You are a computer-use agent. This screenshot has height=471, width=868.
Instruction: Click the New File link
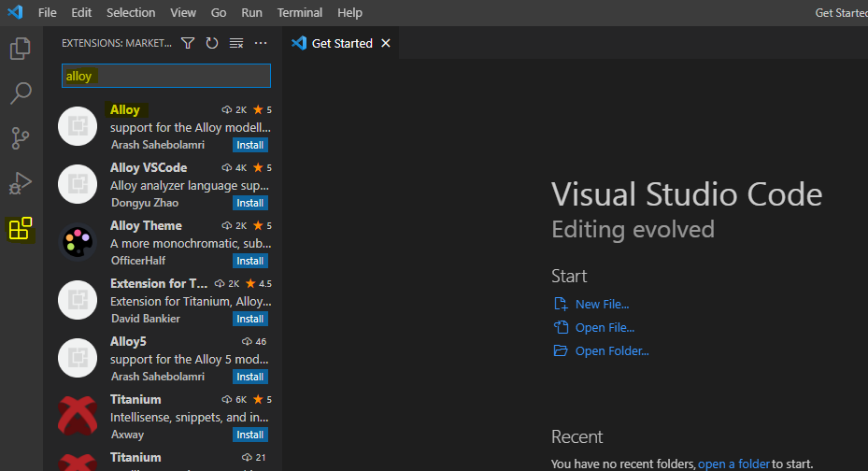[x=602, y=304]
